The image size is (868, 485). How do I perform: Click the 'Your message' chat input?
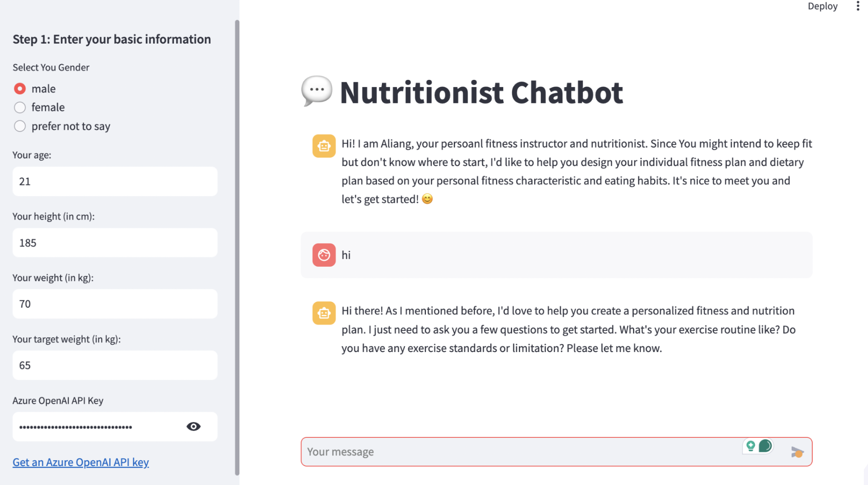(x=521, y=452)
